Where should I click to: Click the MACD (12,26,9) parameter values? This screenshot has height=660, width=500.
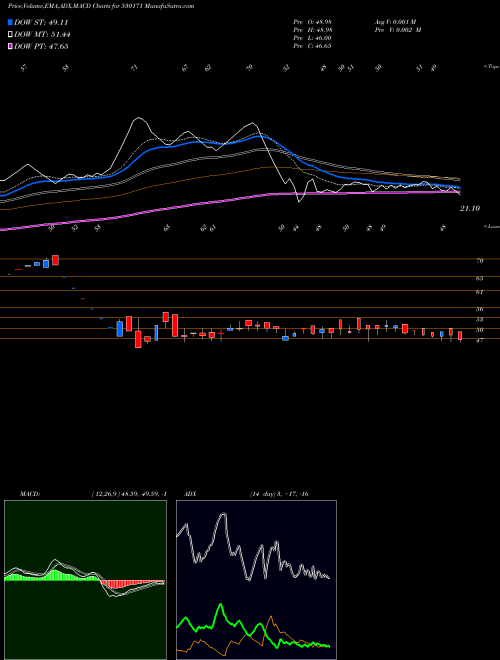click(x=130, y=494)
